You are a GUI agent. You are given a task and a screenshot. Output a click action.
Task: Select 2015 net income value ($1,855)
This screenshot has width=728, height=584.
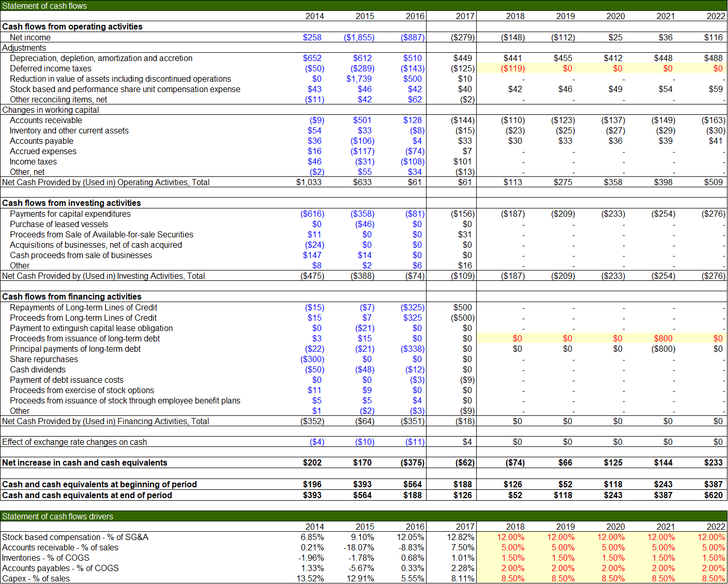(359, 37)
